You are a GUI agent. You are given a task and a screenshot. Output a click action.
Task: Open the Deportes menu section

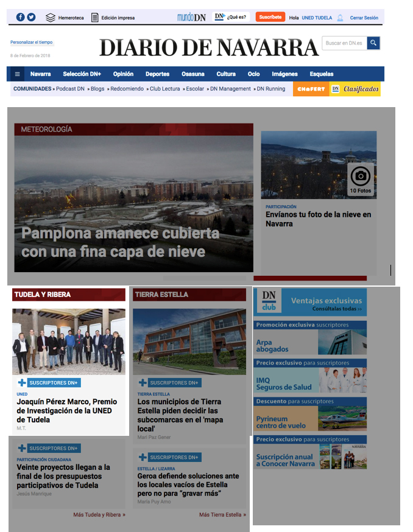coord(157,74)
